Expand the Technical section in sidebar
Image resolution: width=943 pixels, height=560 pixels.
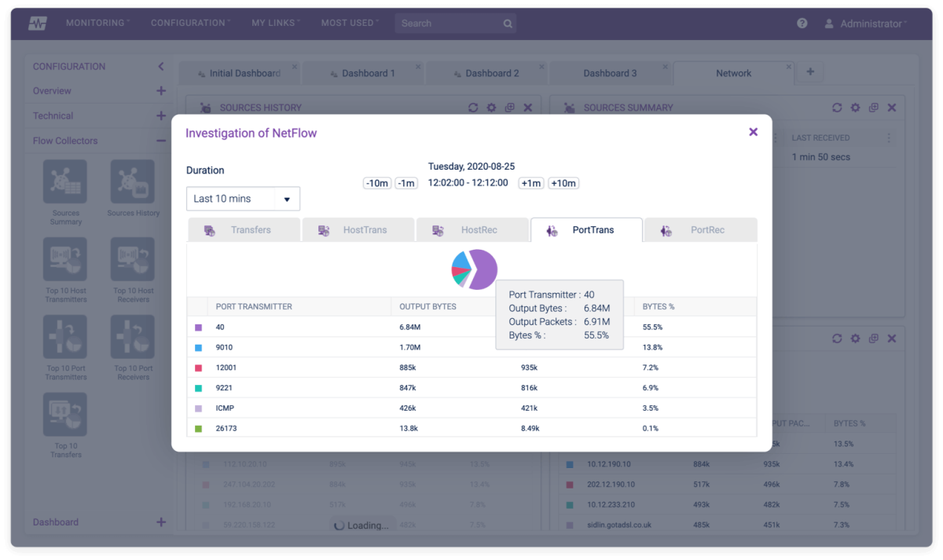[x=161, y=115]
